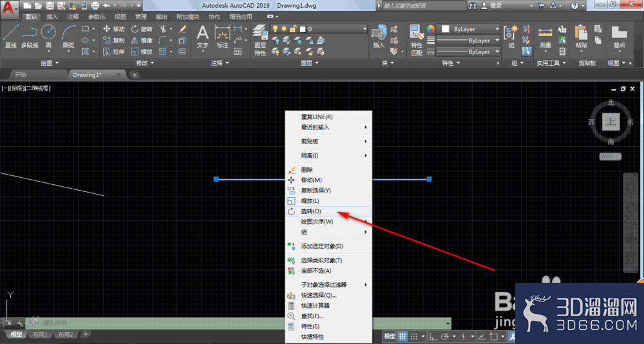Open the ByLayer color swatch dropdown

coord(468,29)
